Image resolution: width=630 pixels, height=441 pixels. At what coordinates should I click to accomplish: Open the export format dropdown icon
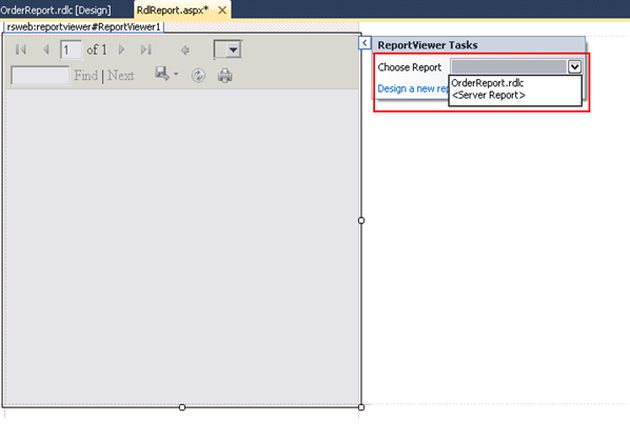(x=167, y=74)
